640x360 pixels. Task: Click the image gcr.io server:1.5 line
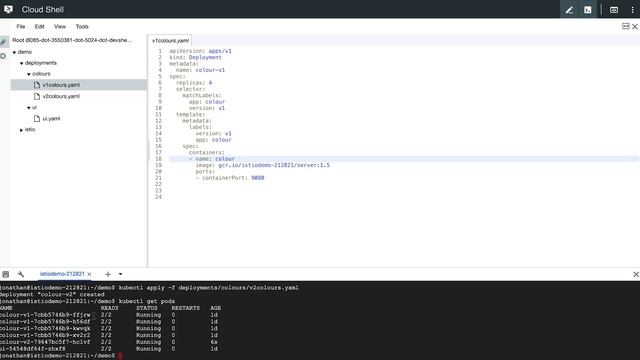pyautogui.click(x=262, y=165)
